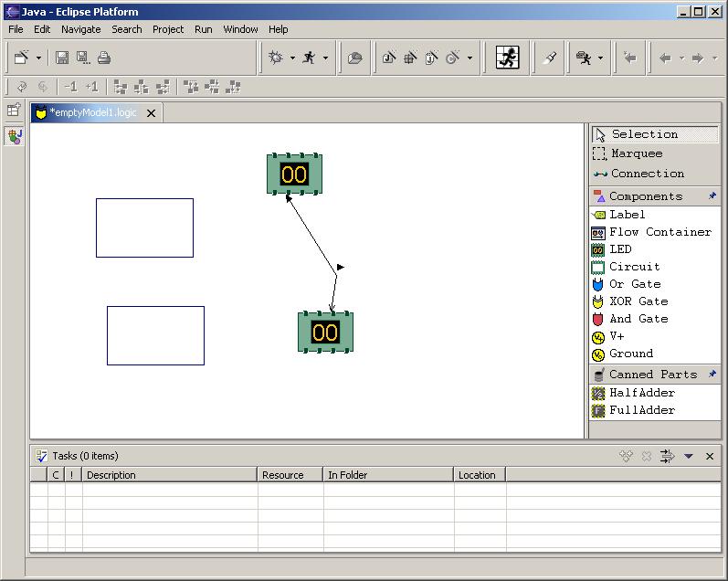Open the File menu
728x581 pixels.
click(x=16, y=29)
